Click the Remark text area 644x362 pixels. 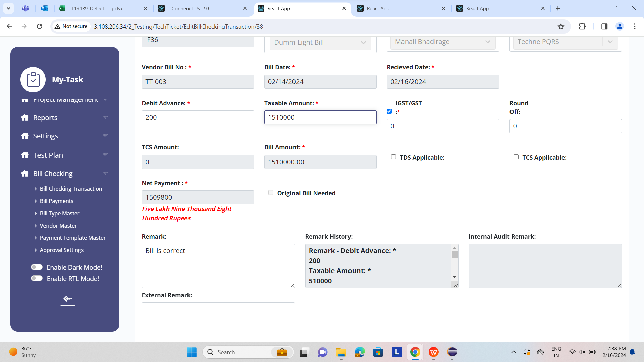click(x=218, y=266)
